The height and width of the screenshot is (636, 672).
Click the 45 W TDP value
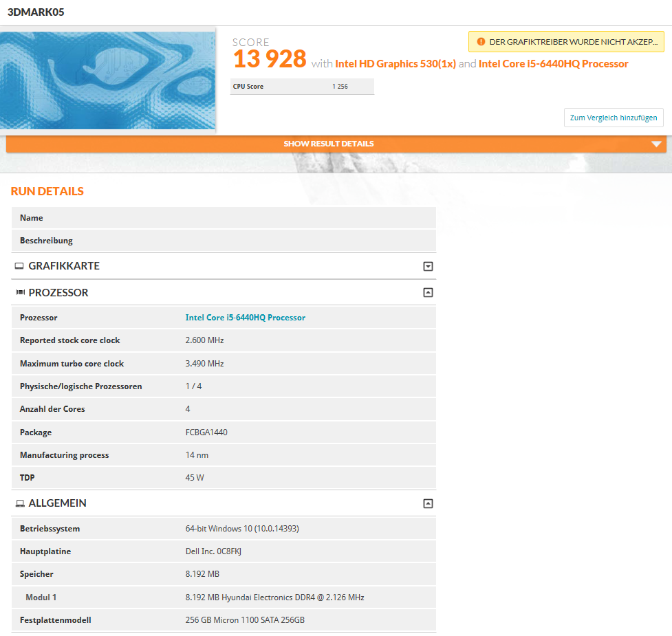(195, 478)
